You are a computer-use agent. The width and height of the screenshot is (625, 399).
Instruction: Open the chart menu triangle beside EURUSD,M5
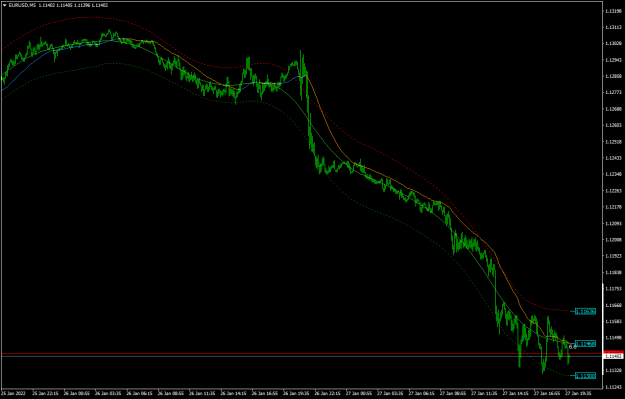(x=4, y=5)
